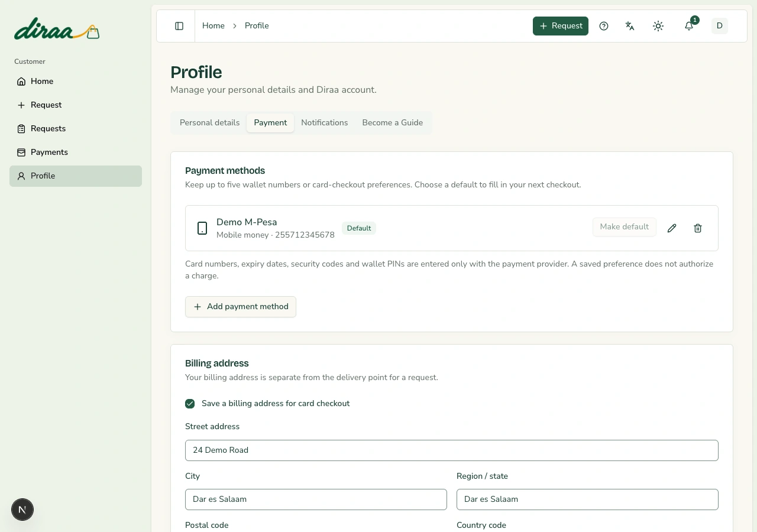
Task: Switch to the Personal details tab
Action: [x=210, y=123]
